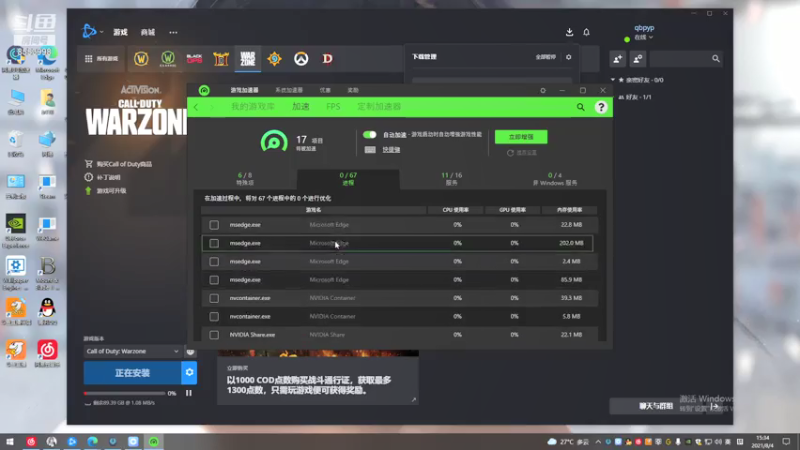This screenshot has height=450, width=800.
Task: Click the friend management icon beside add friend
Action: point(638,59)
